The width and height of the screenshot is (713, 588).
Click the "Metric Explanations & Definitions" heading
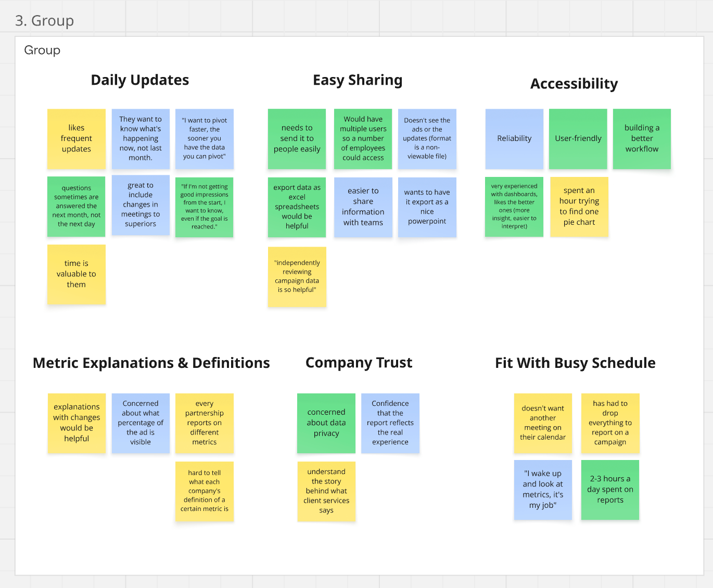pyautogui.click(x=151, y=363)
